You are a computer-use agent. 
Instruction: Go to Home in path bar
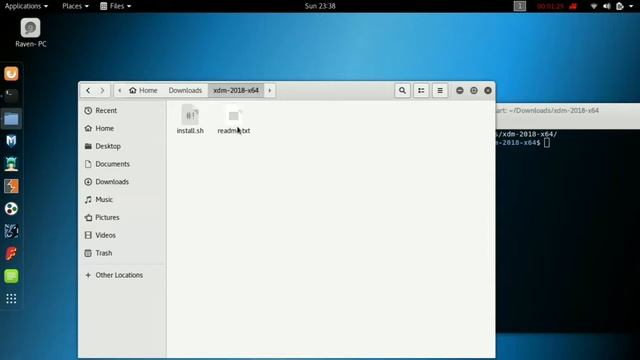[x=143, y=90]
